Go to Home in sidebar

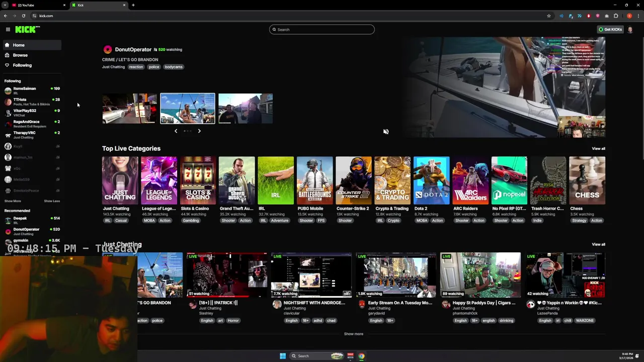pyautogui.click(x=32, y=45)
